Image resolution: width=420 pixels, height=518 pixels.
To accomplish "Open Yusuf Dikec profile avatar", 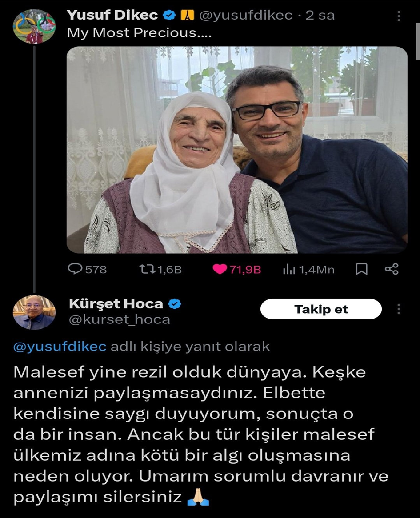I will tap(34, 26).
